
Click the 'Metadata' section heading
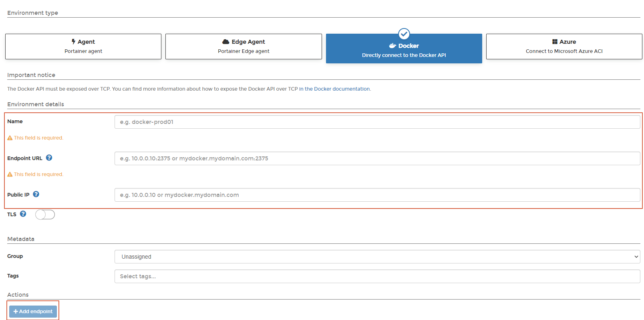click(21, 239)
